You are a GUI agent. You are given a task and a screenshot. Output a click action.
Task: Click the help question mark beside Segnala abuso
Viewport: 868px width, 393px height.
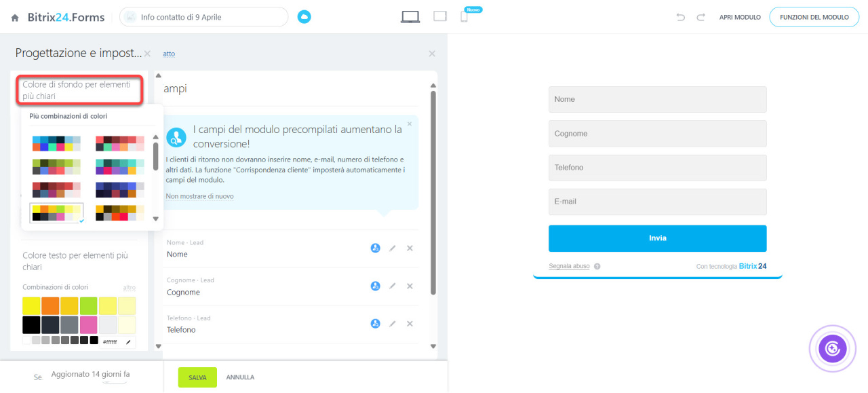pos(597,267)
